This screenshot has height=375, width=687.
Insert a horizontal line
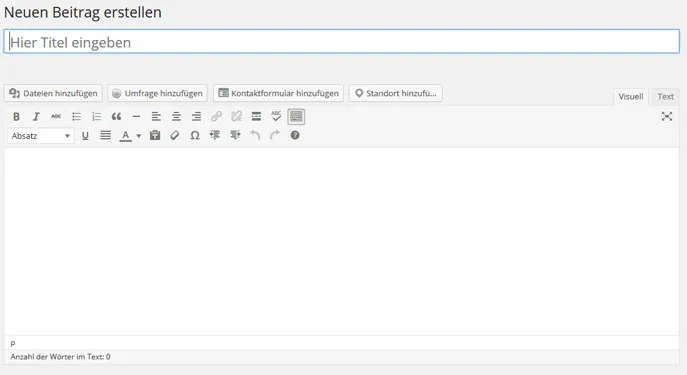coord(136,117)
